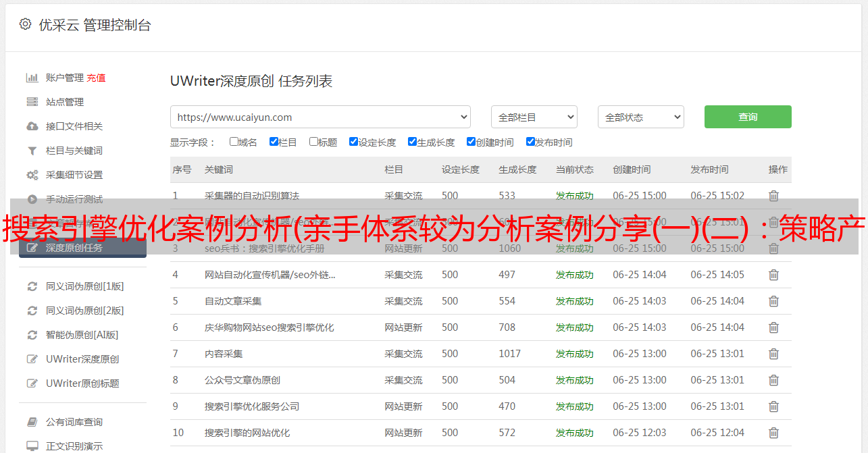
Task: Click the red 充值 link
Action: [96, 78]
